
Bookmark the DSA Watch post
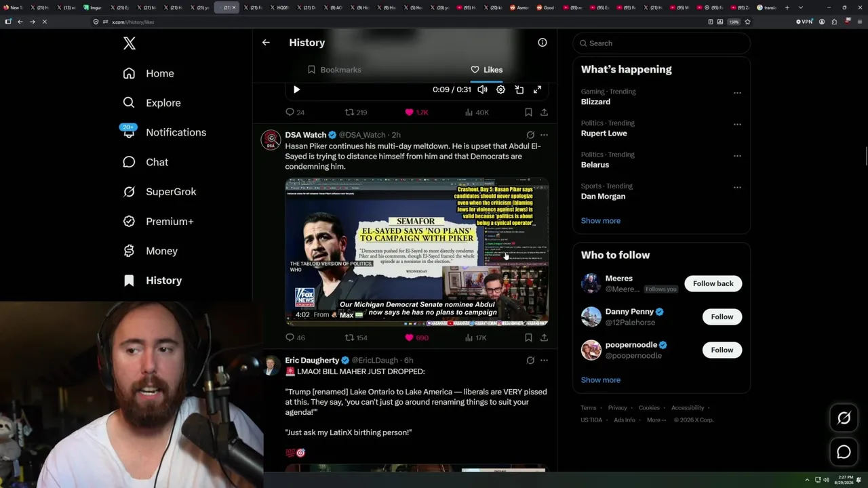528,338
